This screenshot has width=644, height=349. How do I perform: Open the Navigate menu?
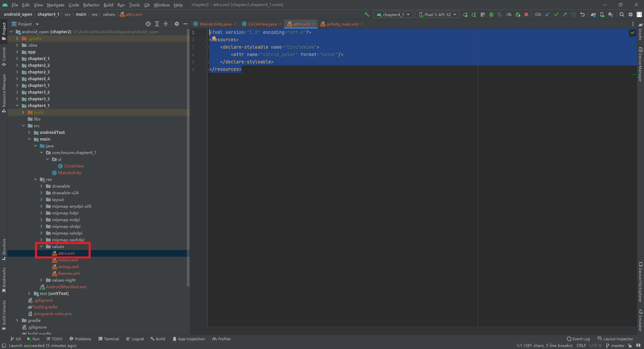tap(55, 5)
